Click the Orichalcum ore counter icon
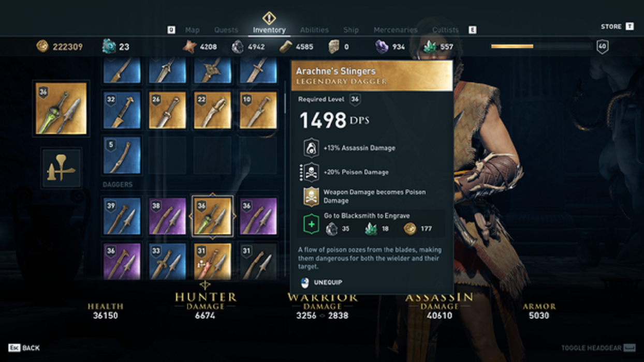Image resolution: width=644 pixels, height=362 pixels. pyautogui.click(x=109, y=46)
